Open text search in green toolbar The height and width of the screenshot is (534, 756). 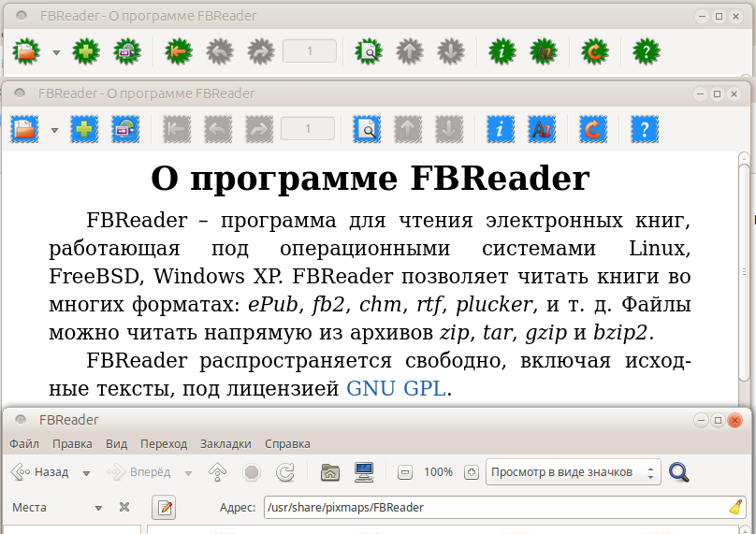pos(369,51)
